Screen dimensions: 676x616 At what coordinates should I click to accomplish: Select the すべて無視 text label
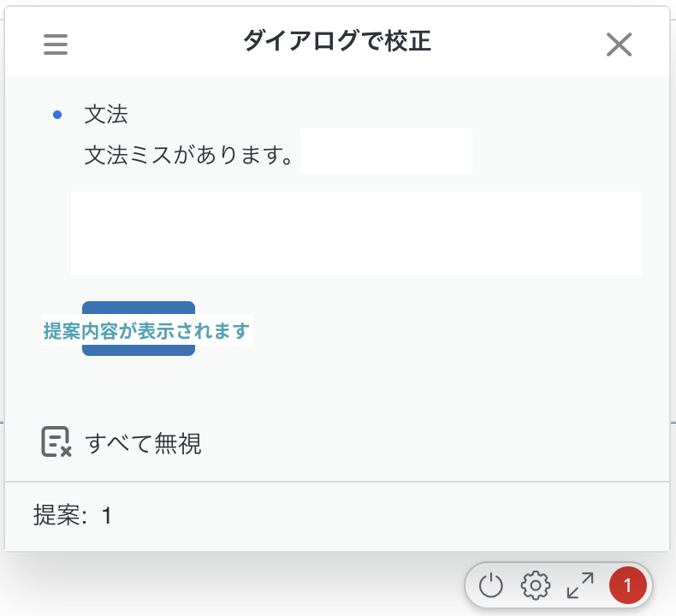tap(143, 443)
